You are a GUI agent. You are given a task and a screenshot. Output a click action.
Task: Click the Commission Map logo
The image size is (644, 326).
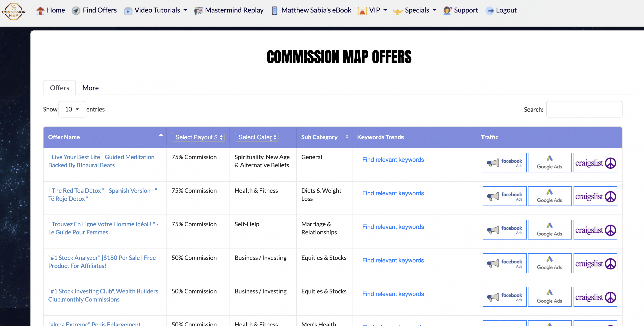click(14, 11)
